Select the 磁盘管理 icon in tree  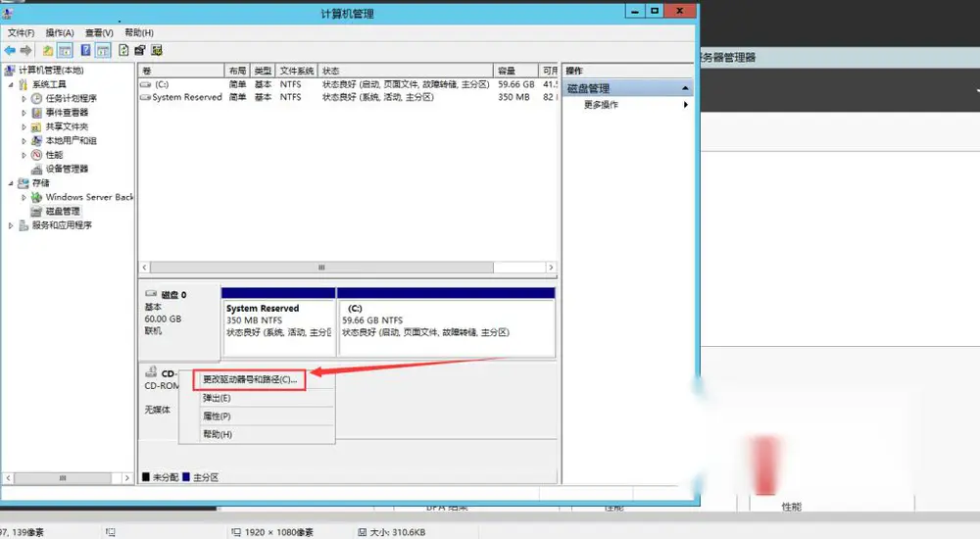coord(37,212)
